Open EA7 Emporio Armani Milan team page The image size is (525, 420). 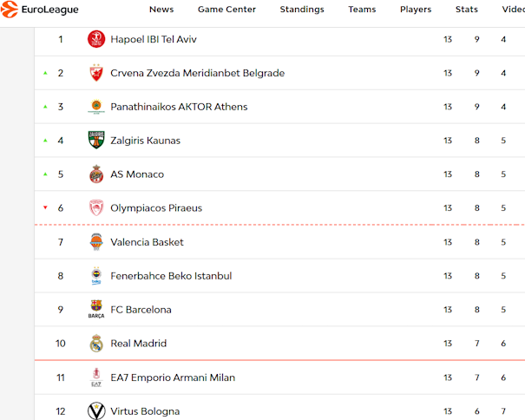click(x=172, y=377)
